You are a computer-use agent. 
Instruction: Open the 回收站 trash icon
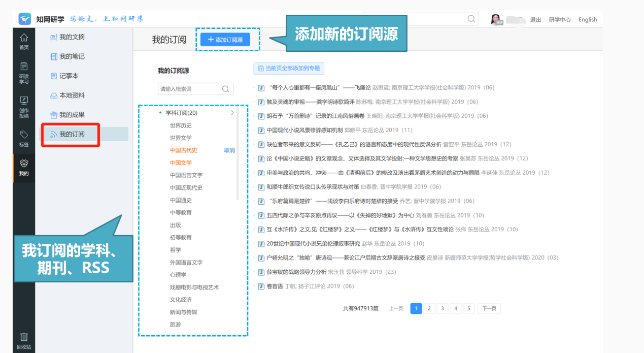coord(24,341)
